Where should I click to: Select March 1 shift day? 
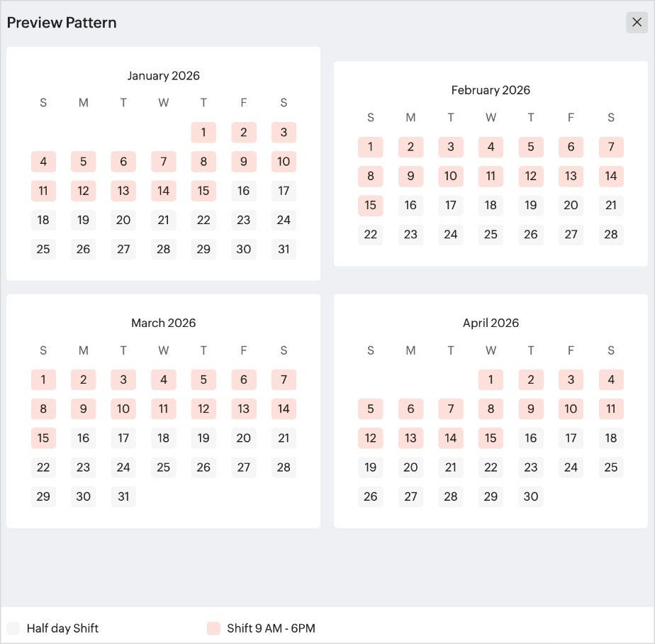coord(43,380)
